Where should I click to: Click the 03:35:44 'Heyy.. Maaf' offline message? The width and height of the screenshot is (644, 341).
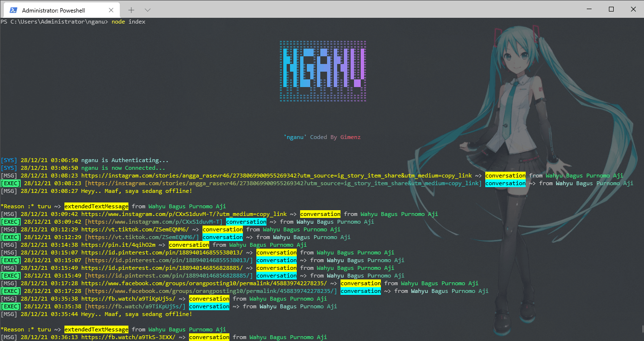[x=137, y=314]
